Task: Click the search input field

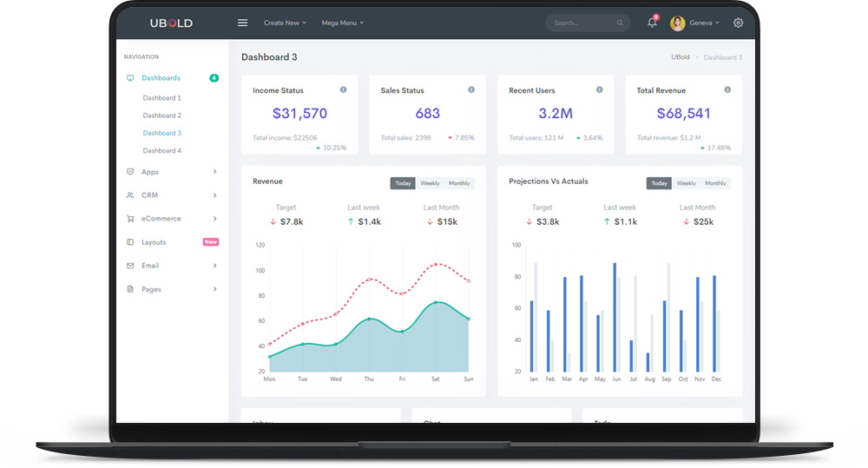Action: click(x=582, y=23)
